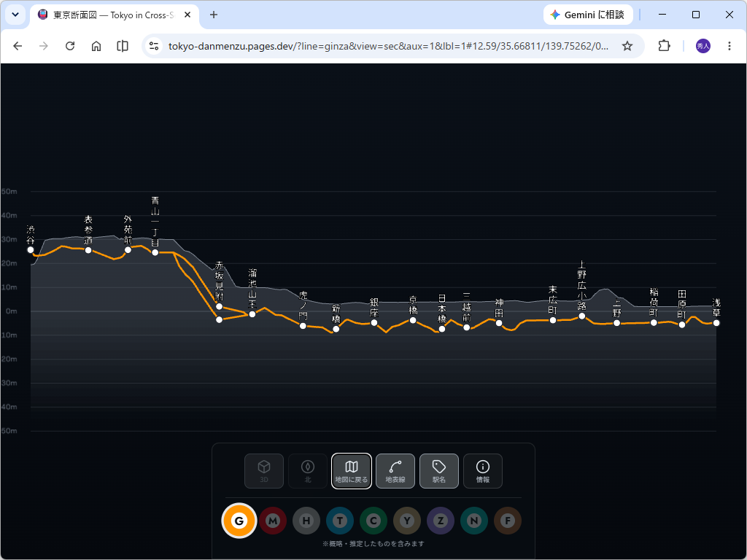Viewport: 747px width, 560px height.
Task: Select the Hanzomon line Z circle
Action: click(441, 521)
